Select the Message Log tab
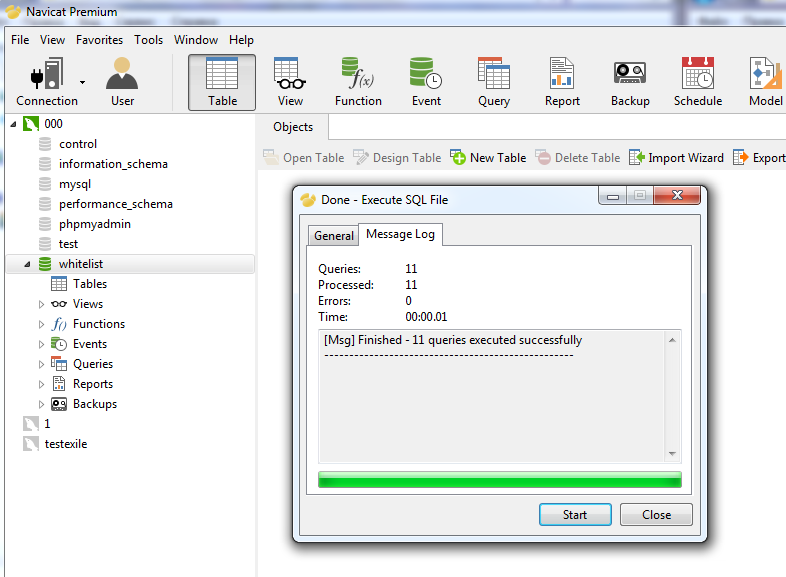The height and width of the screenshot is (577, 786). click(400, 234)
